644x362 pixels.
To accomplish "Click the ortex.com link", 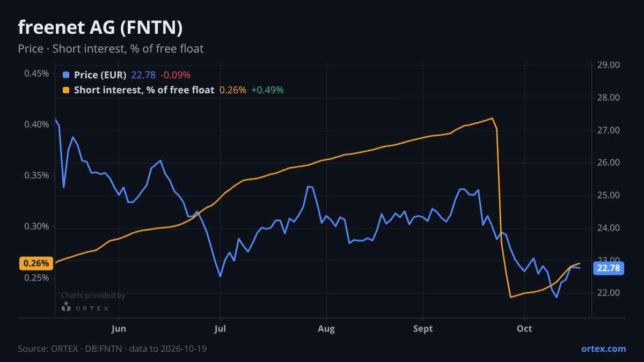I will (603, 349).
